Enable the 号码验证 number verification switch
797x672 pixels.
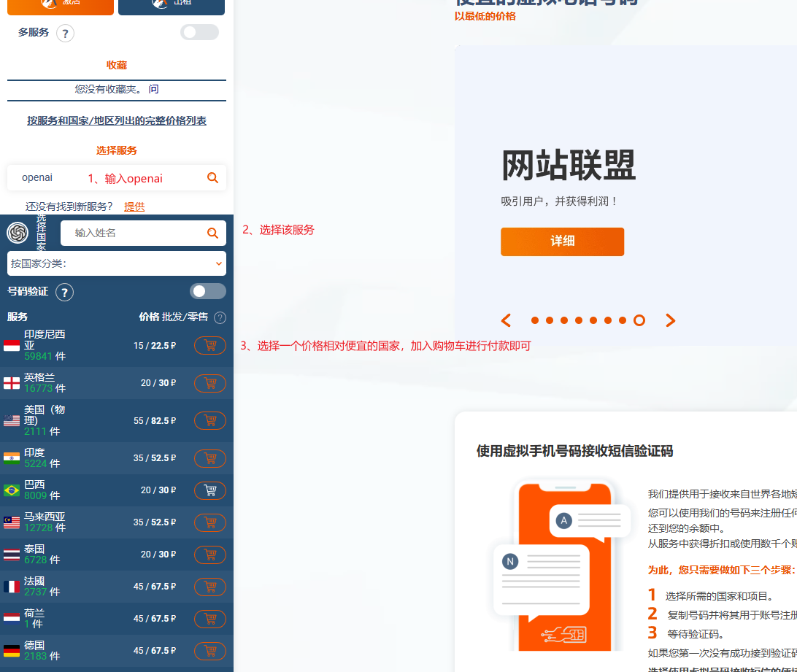point(207,291)
